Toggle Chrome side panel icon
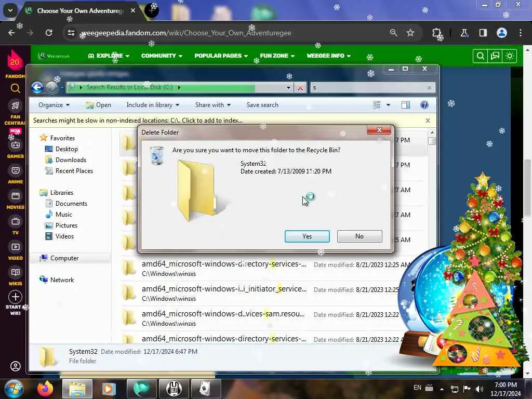This screenshot has width=532, height=399. click(483, 33)
